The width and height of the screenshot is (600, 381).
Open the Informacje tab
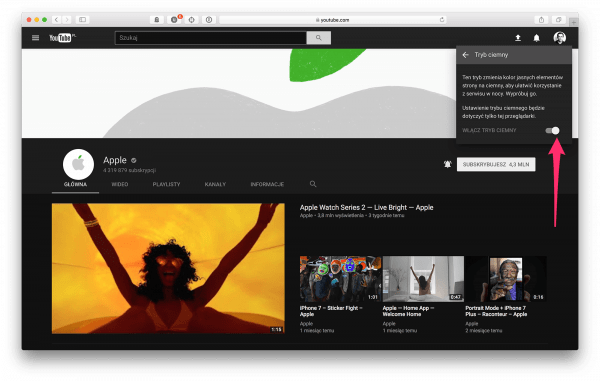click(x=267, y=184)
